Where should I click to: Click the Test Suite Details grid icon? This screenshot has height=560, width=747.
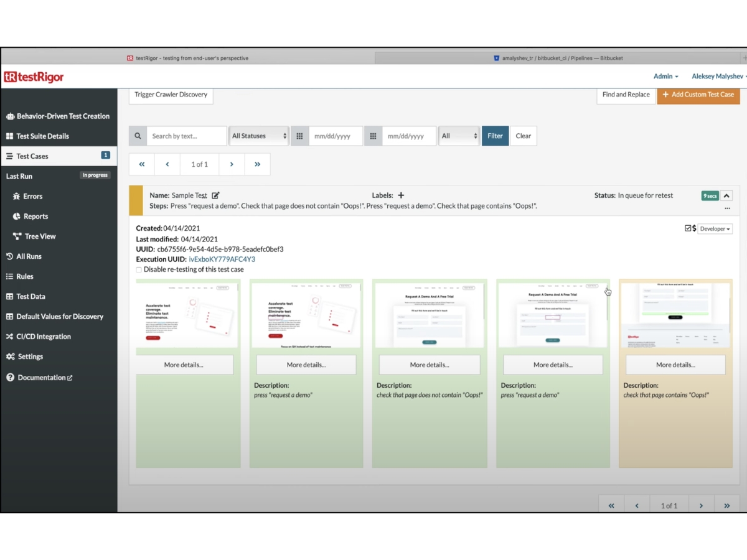(10, 136)
